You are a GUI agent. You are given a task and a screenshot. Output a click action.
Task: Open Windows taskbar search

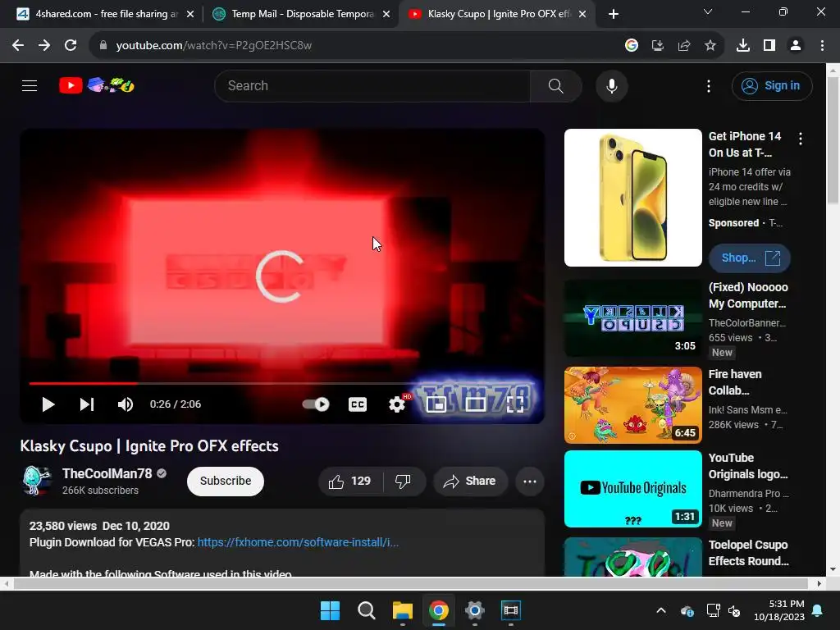click(367, 610)
